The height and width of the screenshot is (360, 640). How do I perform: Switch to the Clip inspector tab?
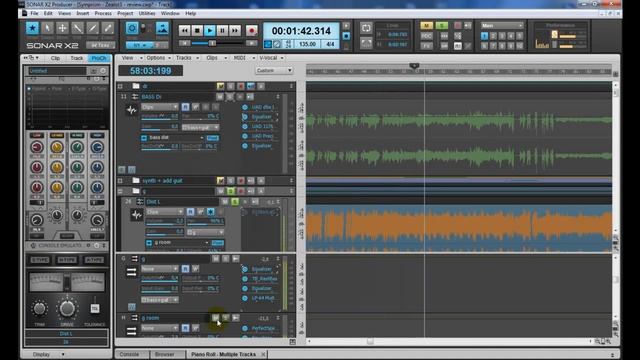coord(55,58)
